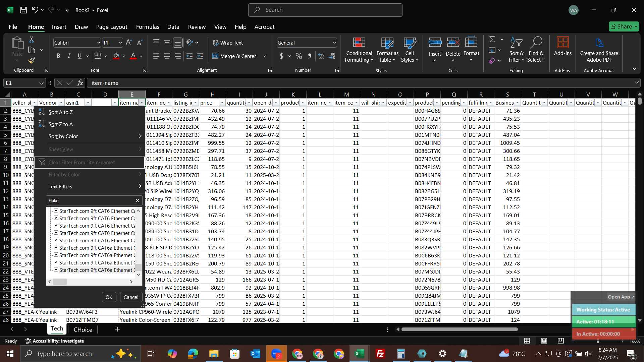Open Merge & Center dropdown arrow
The height and width of the screenshot is (362, 644).
265,56
